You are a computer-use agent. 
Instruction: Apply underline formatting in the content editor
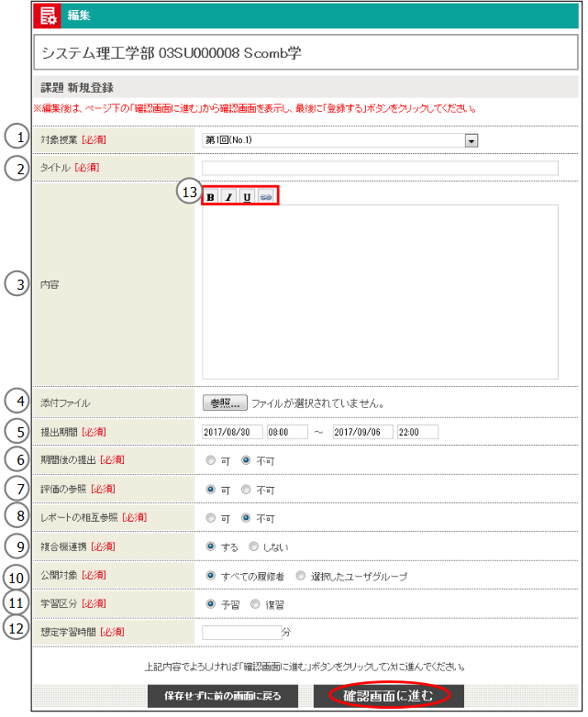(247, 196)
